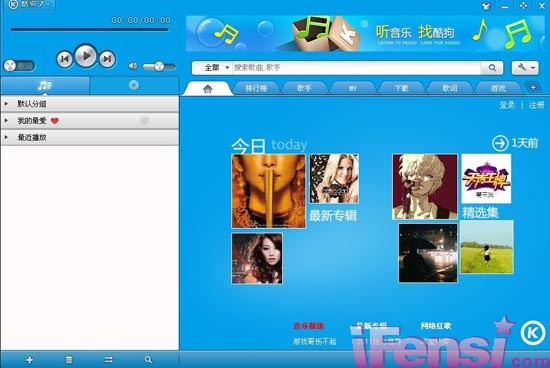Click the playlist search magnifier in bottom bar

pyautogui.click(x=148, y=360)
